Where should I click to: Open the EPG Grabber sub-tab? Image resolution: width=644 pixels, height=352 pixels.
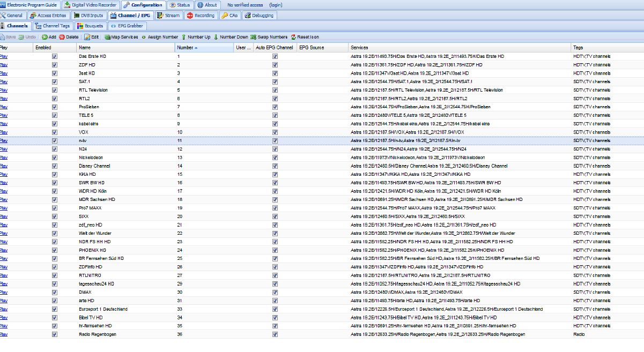127,26
